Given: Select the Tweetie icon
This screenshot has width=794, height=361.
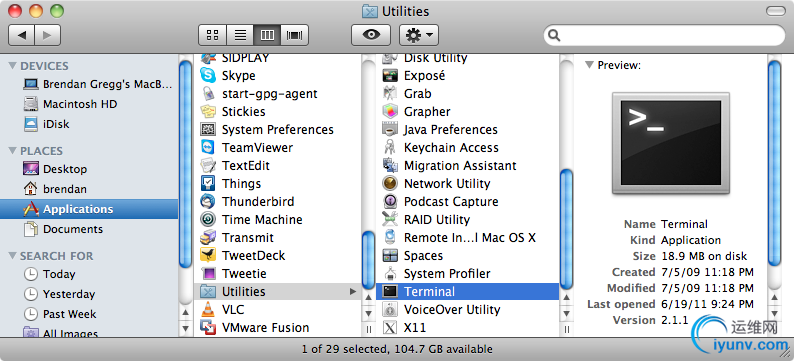Looking at the screenshot, I should point(208,273).
